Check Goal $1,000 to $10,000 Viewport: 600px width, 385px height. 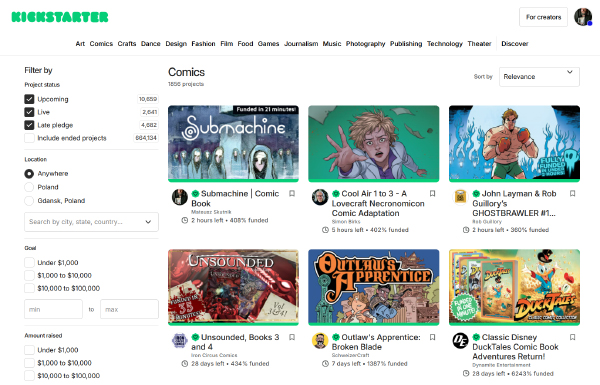(29, 276)
